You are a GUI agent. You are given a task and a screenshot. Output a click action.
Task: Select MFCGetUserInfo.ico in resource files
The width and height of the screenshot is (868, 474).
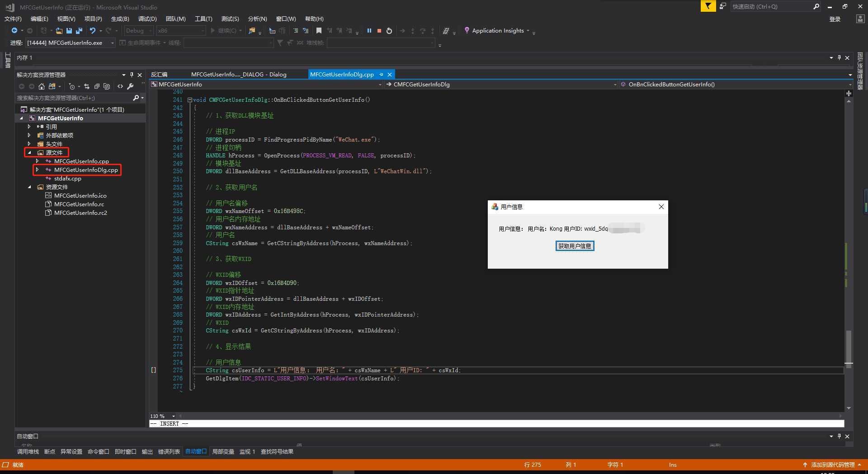tap(80, 195)
